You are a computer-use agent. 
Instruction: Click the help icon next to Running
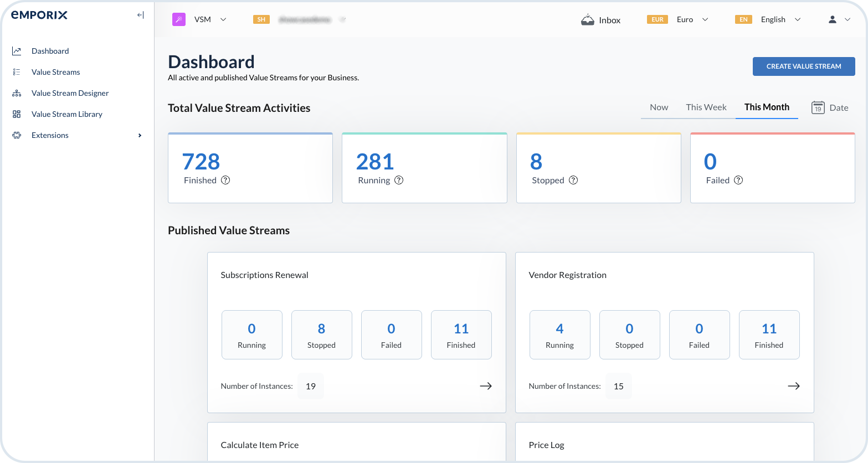[x=399, y=180]
